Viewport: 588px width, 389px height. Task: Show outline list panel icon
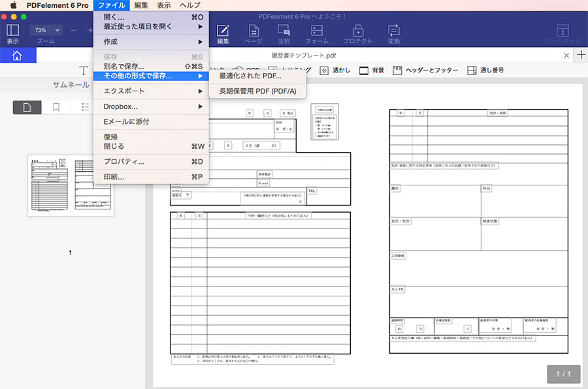pyautogui.click(x=85, y=108)
